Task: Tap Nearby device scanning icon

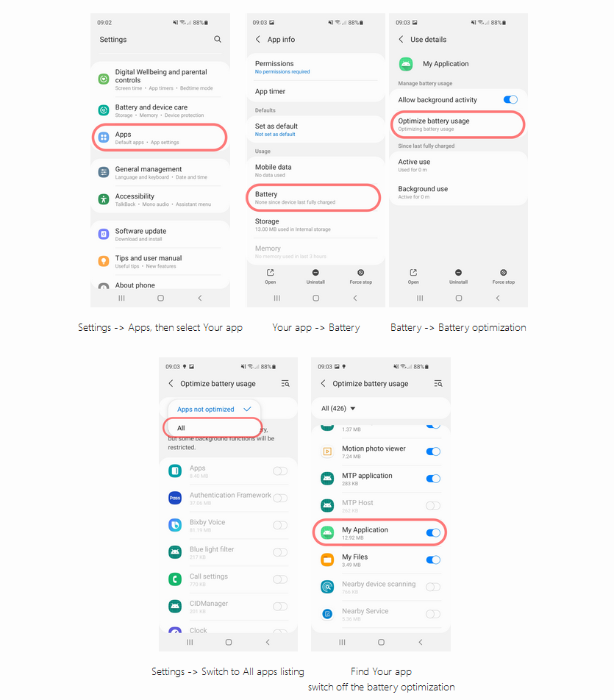Action: click(x=327, y=587)
